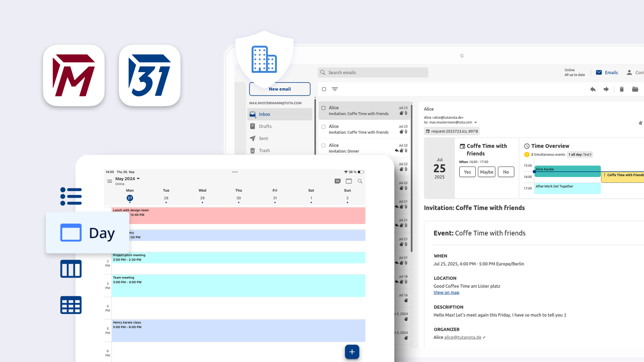Open the Project pitch meeting event
This screenshot has width=644, height=362.
pos(239,258)
